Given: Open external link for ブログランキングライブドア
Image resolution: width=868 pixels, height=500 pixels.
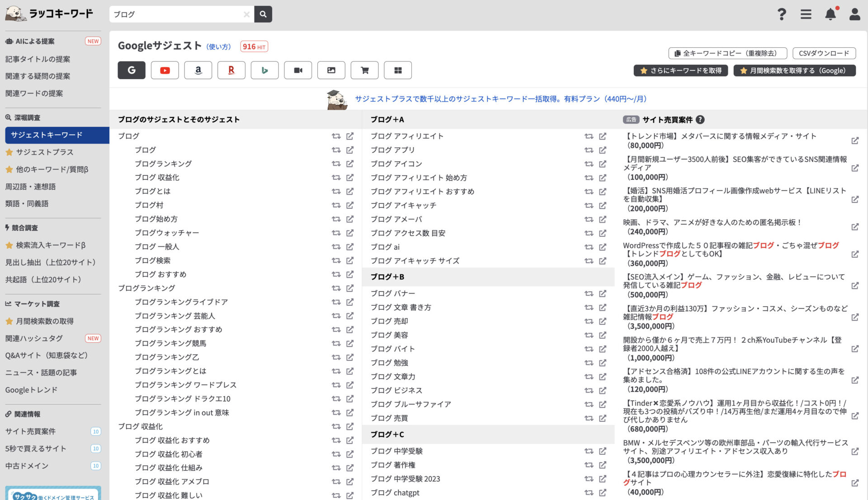Looking at the screenshot, I should (x=350, y=302).
